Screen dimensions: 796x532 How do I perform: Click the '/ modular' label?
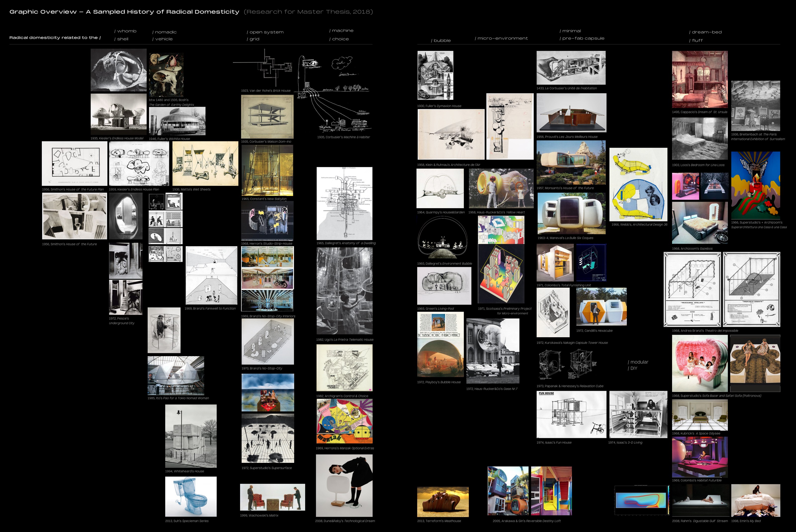[638, 362]
